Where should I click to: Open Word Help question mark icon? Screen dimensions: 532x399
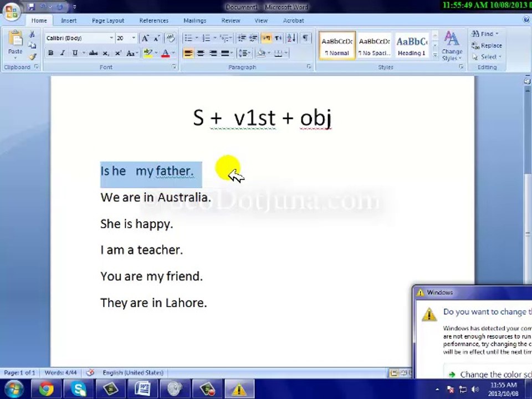pos(526,20)
